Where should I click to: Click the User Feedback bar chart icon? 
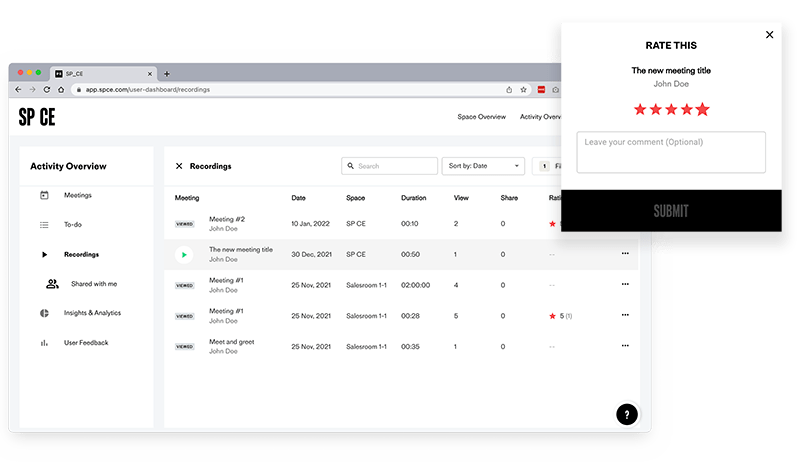[x=44, y=343]
